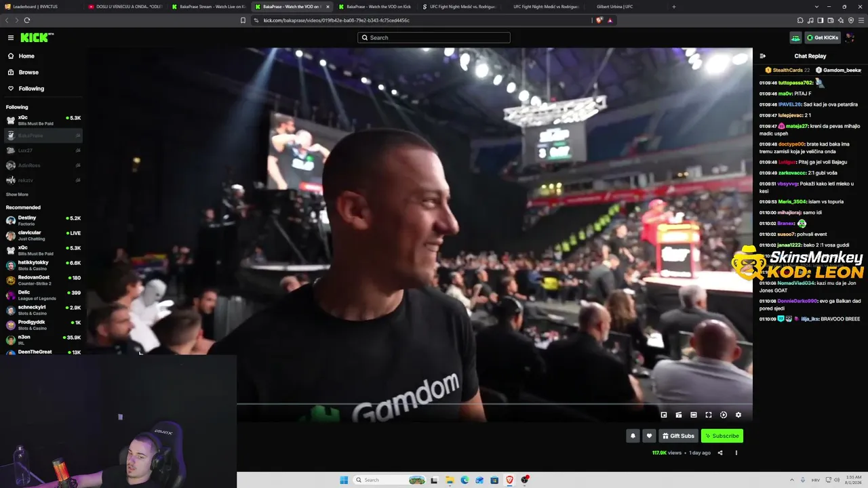Viewport: 868px width, 488px height.
Task: Open File Explorer from the taskbar
Action: [450, 480]
